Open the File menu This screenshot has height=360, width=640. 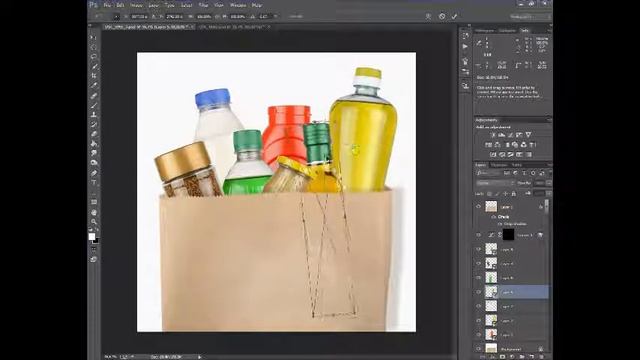point(107,5)
